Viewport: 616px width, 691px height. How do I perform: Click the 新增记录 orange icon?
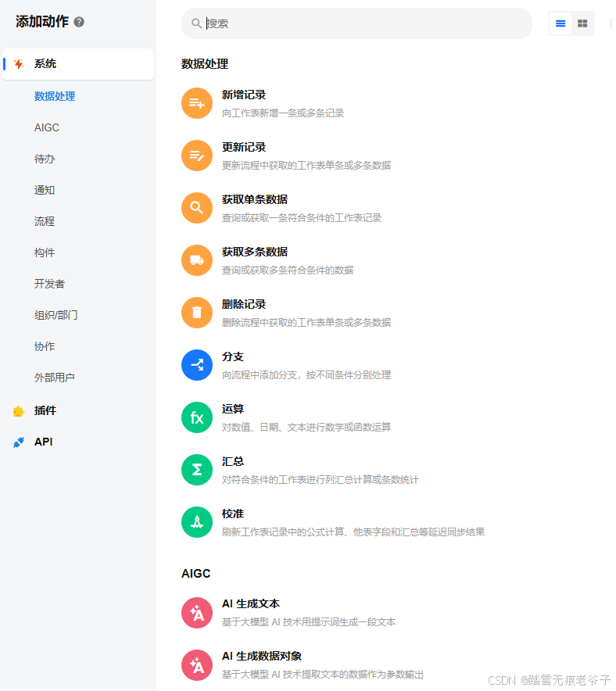[x=197, y=103]
